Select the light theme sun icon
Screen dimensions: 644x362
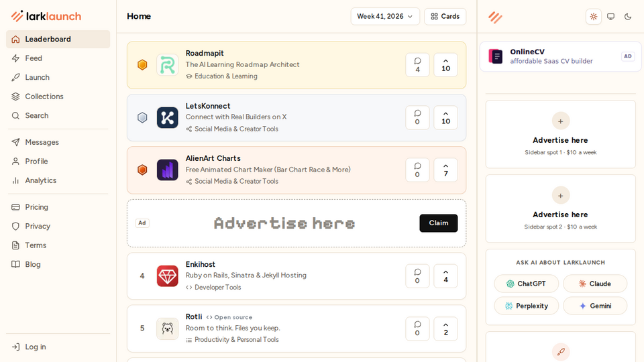click(x=594, y=17)
